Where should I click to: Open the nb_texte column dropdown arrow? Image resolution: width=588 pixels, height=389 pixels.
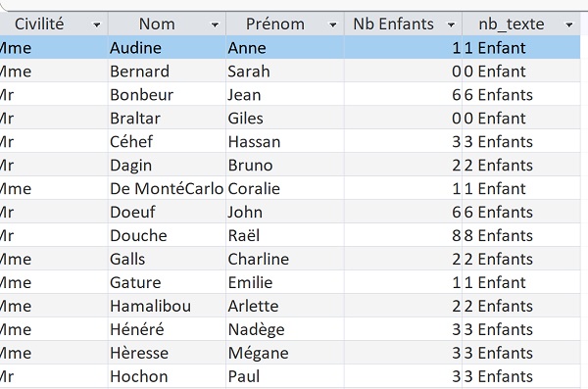pos(568,24)
